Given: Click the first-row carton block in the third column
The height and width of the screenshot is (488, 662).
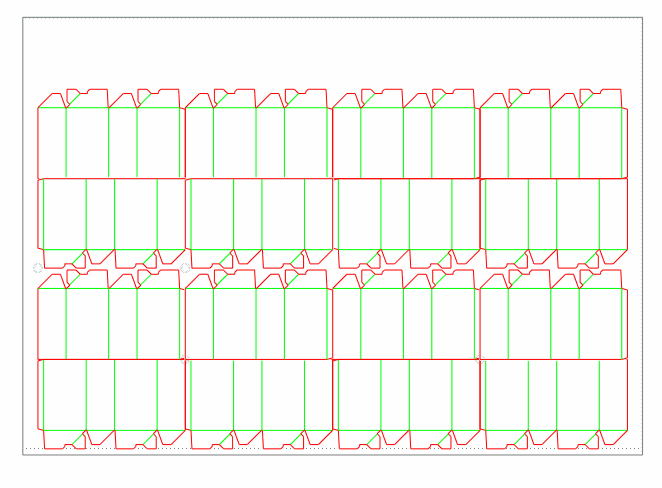Looking at the screenshot, I should [x=405, y=142].
